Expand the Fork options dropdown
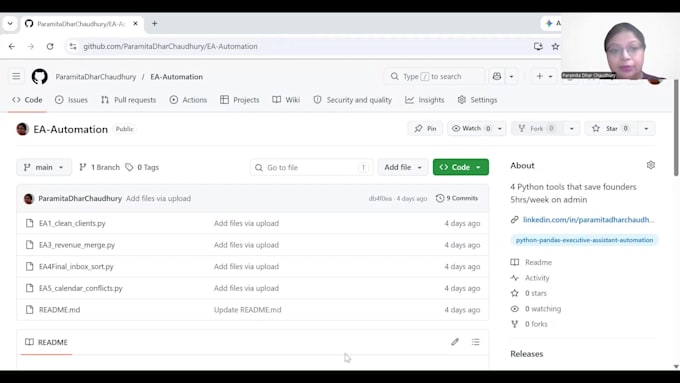The height and width of the screenshot is (383, 680). pos(572,128)
